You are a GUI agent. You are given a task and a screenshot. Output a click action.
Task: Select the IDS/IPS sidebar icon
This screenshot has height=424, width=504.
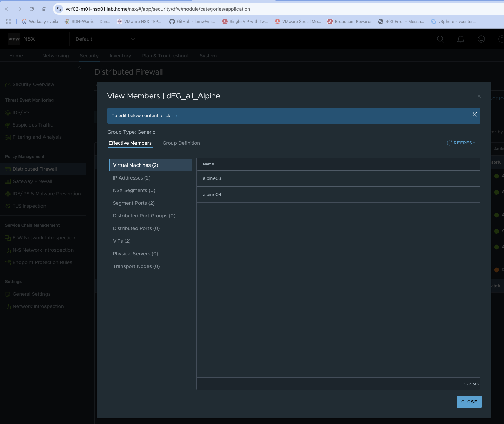(7, 112)
